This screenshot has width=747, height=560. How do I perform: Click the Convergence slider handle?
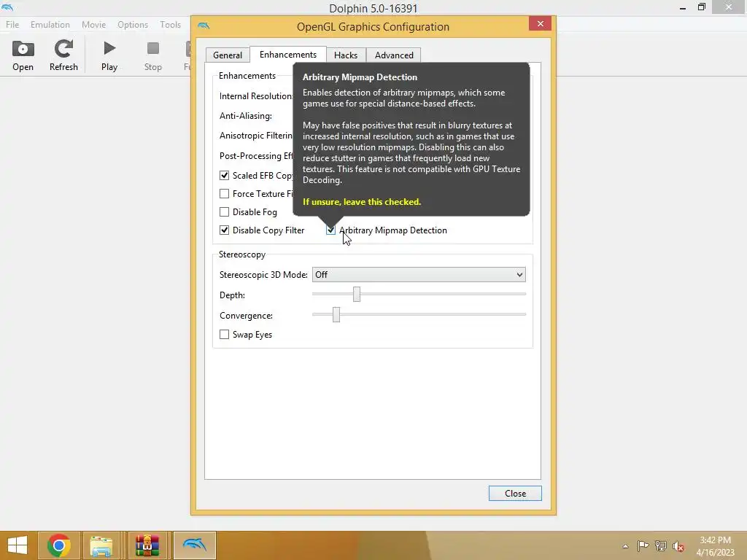pyautogui.click(x=336, y=314)
